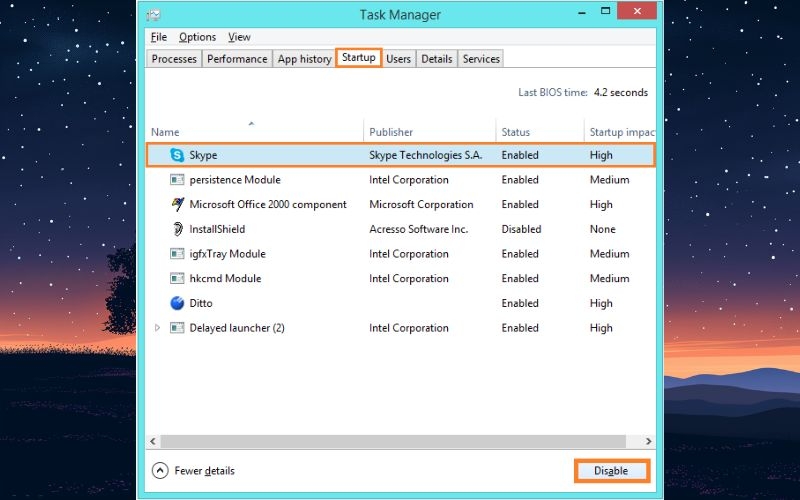Click the hkcmd Module icon
Image resolution: width=800 pixels, height=500 pixels.
coord(177,279)
